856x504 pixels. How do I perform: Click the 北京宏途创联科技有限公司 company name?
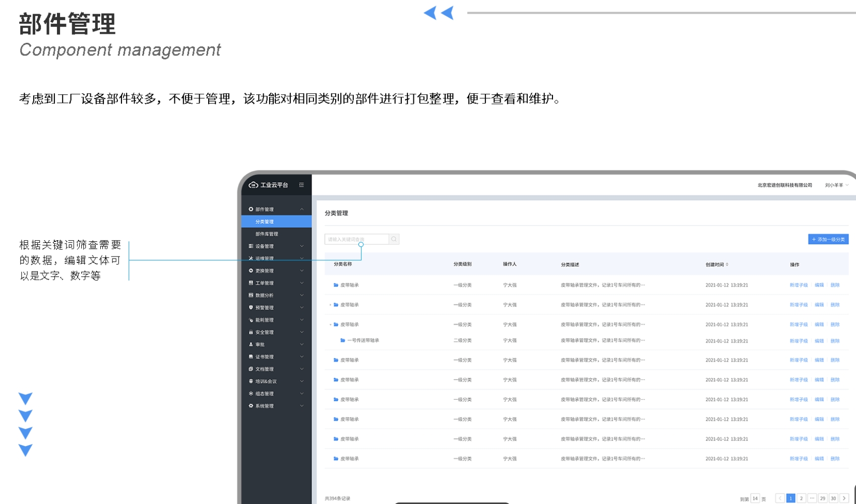tap(785, 185)
